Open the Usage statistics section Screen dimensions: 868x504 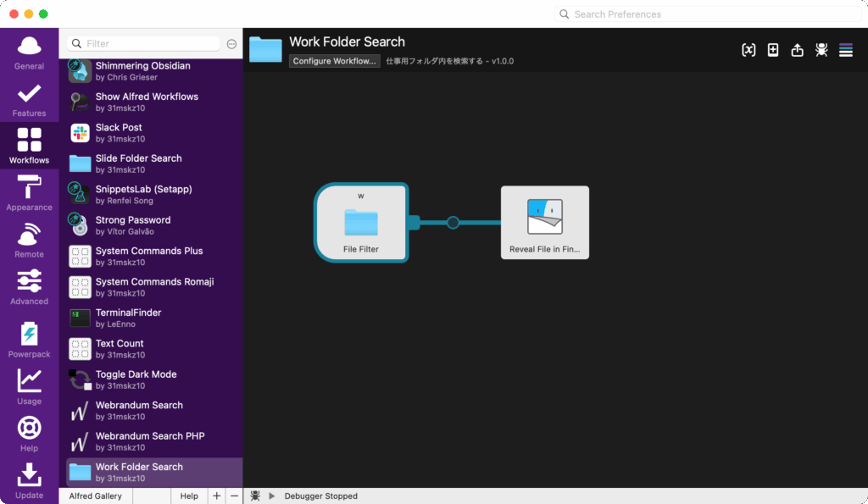click(x=30, y=387)
